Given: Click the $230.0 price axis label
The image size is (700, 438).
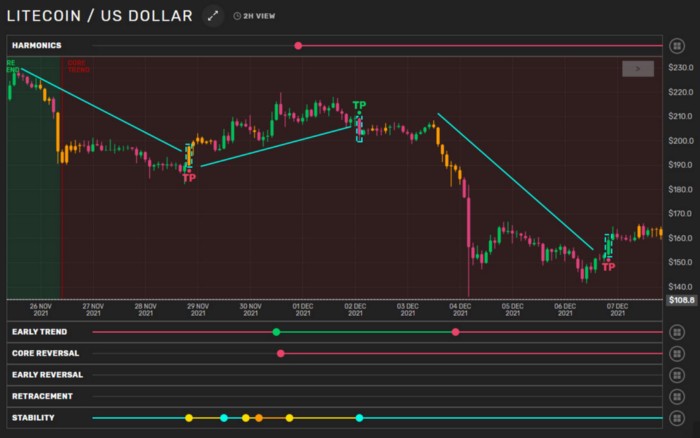Looking at the screenshot, I should (681, 68).
